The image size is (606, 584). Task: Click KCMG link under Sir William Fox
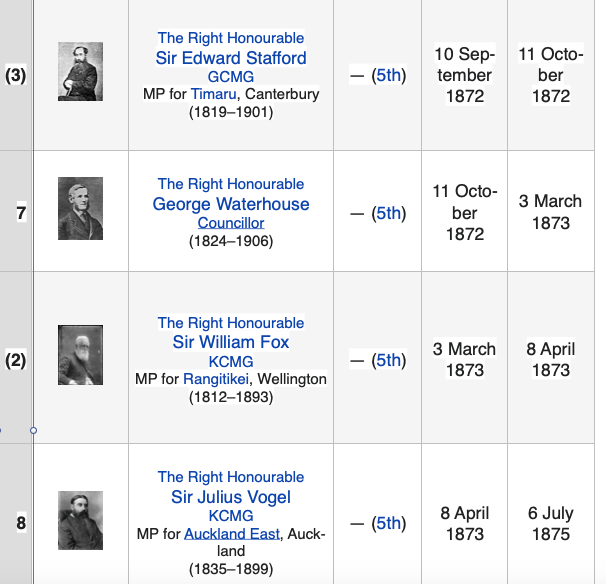(231, 362)
